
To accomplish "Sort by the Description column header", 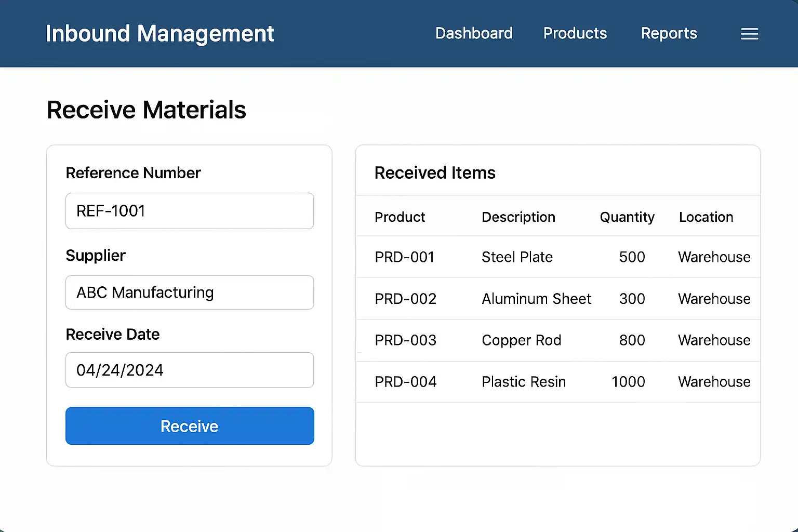I will 518,217.
